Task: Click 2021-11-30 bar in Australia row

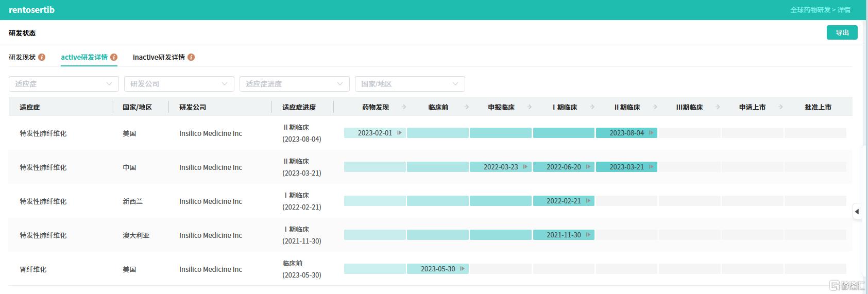Action: pyautogui.click(x=564, y=235)
